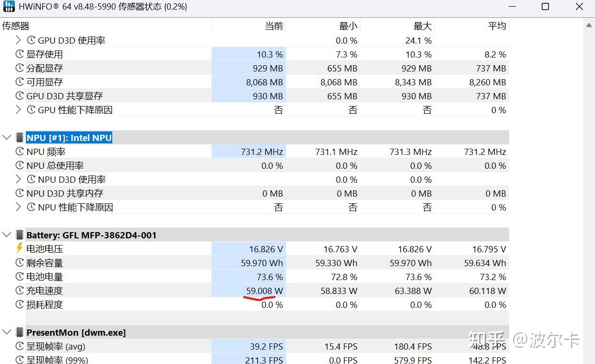Click the chip icon beside NPU [#1]: Intel NPU
Screen dimensions: 595x364
20,138
